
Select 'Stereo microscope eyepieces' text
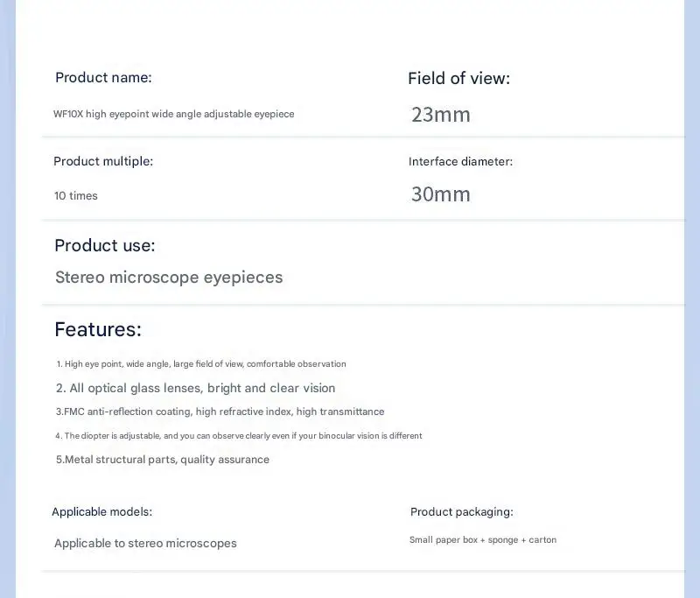(169, 278)
